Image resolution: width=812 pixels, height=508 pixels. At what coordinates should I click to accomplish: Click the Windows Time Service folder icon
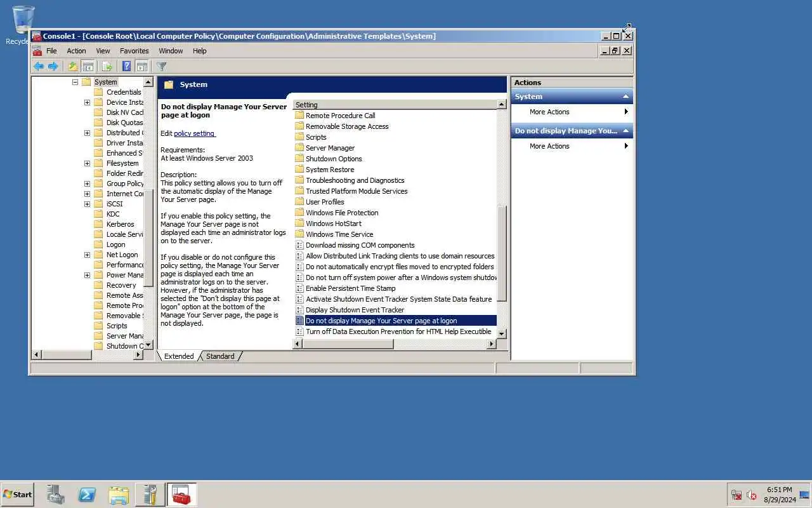(x=299, y=234)
